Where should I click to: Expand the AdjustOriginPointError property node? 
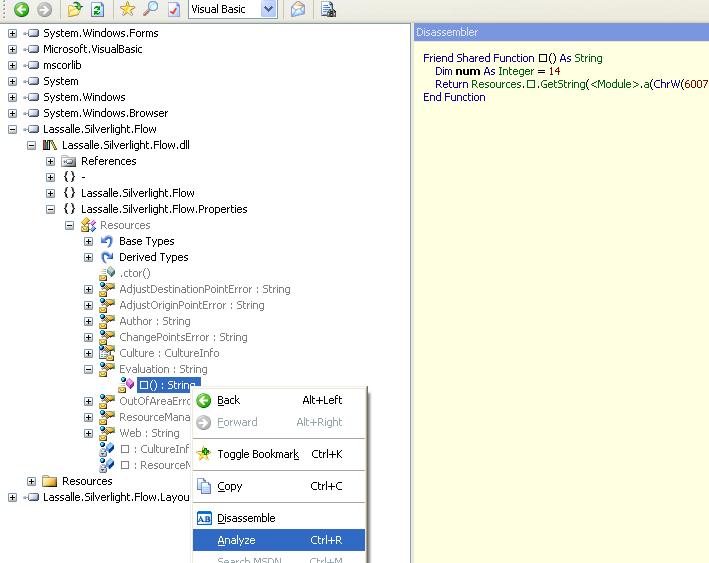tap(89, 306)
